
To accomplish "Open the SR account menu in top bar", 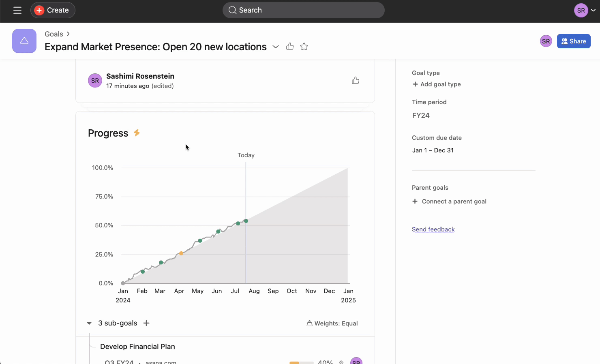I will click(x=584, y=11).
